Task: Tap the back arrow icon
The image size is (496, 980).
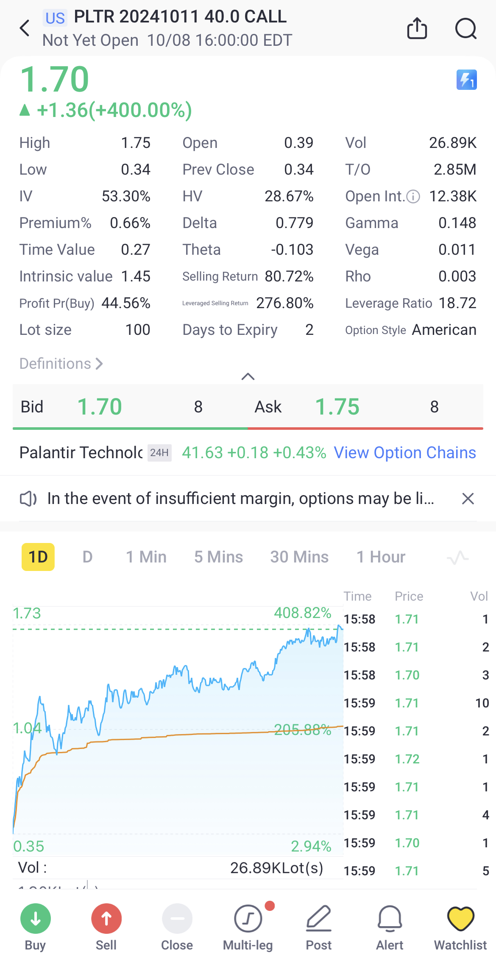Action: pos(25,28)
